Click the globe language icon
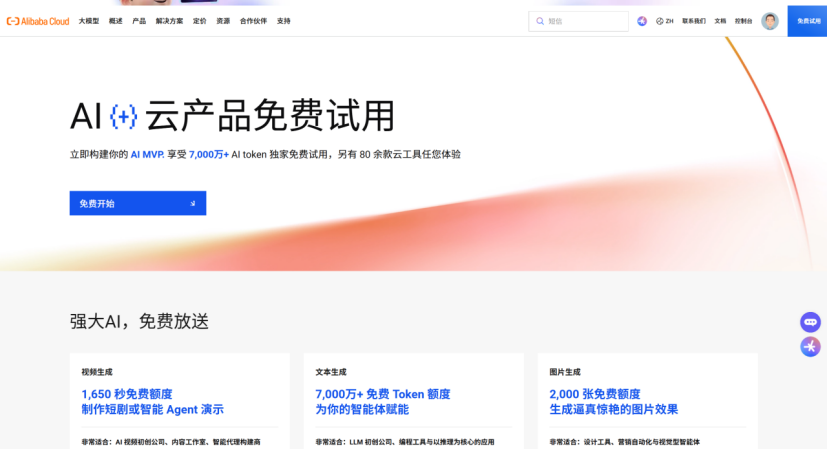Image resolution: width=828 pixels, height=450 pixels. [x=660, y=21]
